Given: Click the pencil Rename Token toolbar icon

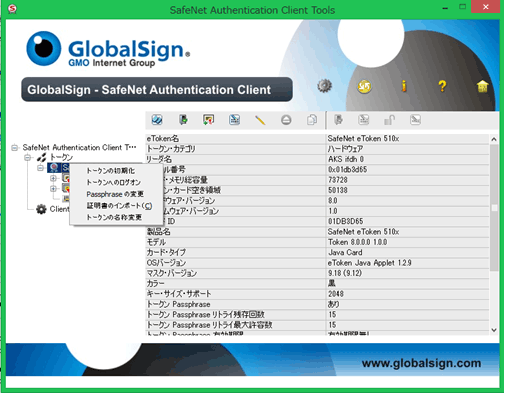Looking at the screenshot, I should (x=260, y=120).
